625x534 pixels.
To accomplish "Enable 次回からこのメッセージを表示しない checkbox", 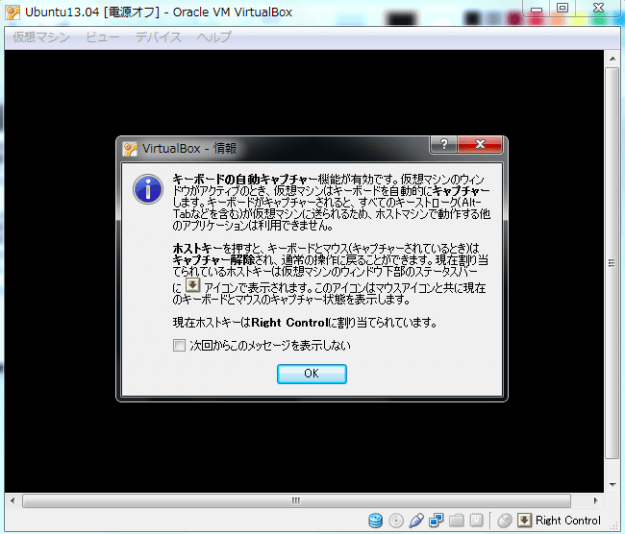I will (x=179, y=346).
